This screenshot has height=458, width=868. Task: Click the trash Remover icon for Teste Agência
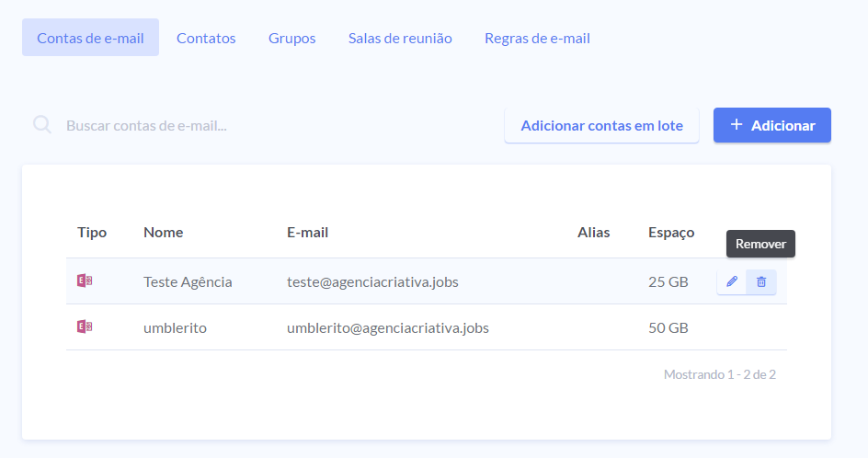pos(761,281)
